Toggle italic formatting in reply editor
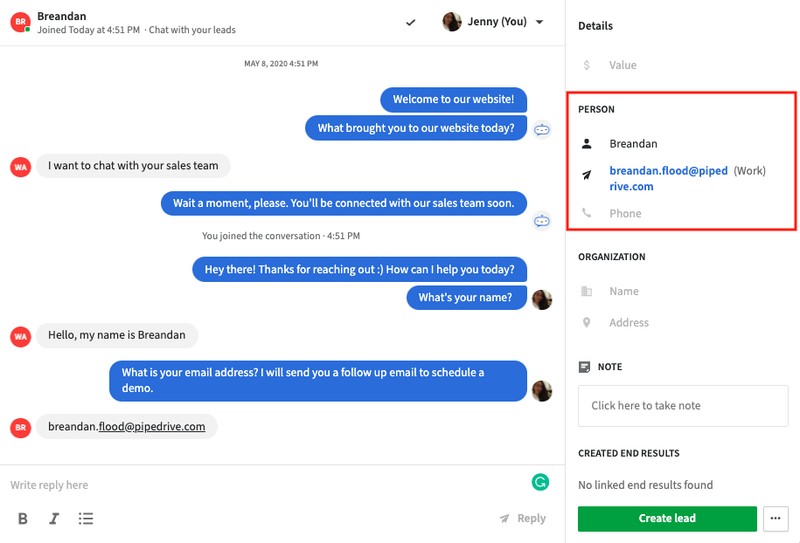800x543 pixels. tap(54, 519)
